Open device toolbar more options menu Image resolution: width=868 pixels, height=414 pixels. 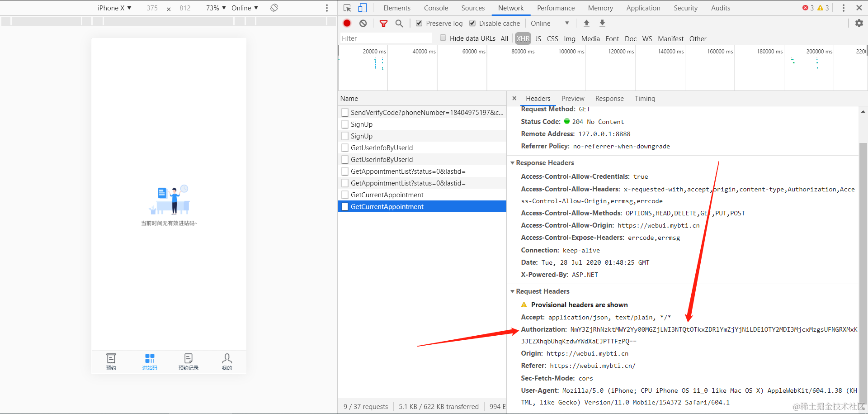point(327,8)
